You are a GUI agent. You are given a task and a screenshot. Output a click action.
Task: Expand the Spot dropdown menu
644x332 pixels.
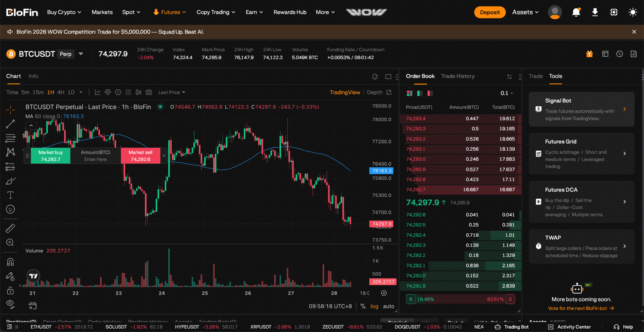click(131, 12)
